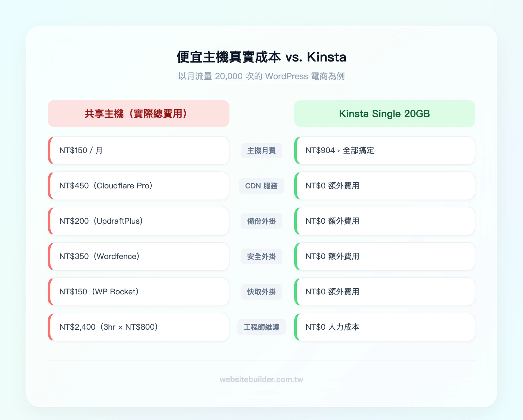This screenshot has height=420, width=523.
Task: Select the NT$450 Cloudflare Pro card
Action: [x=139, y=186]
